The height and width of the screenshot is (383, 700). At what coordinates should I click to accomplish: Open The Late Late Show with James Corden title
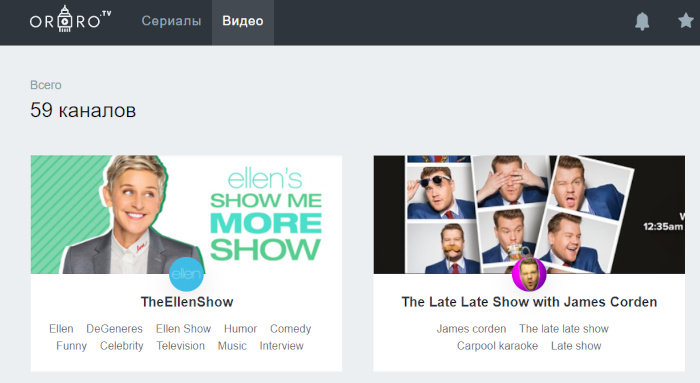529,302
